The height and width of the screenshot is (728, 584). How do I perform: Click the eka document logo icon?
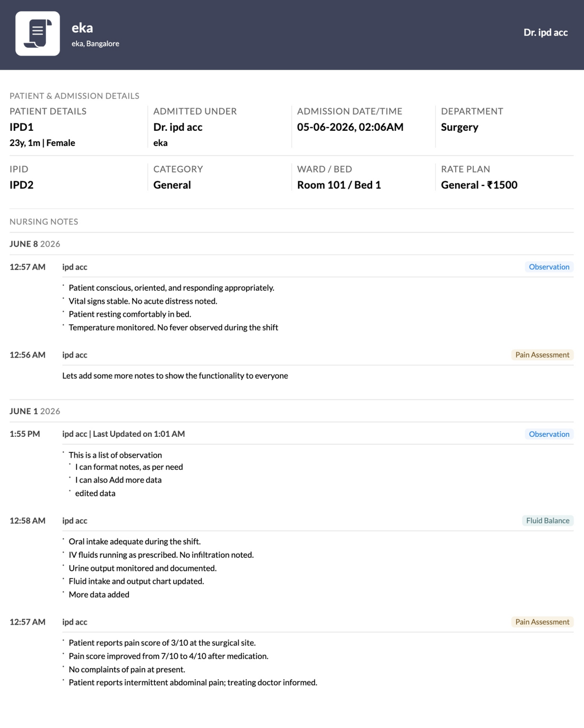coord(37,33)
